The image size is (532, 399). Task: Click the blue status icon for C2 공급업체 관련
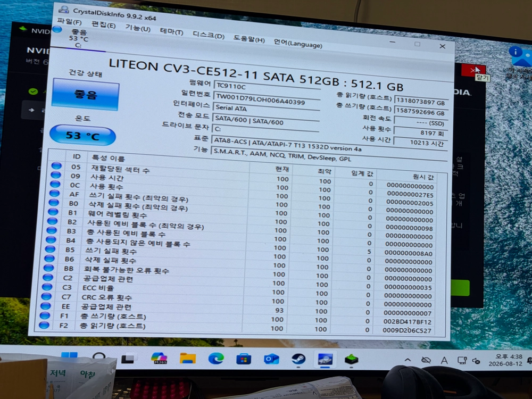48,277
